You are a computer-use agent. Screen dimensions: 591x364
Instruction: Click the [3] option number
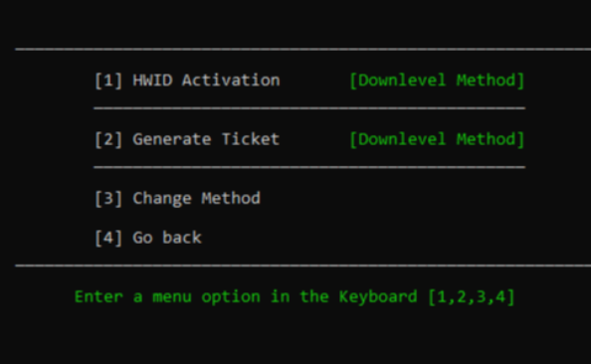pyautogui.click(x=108, y=199)
